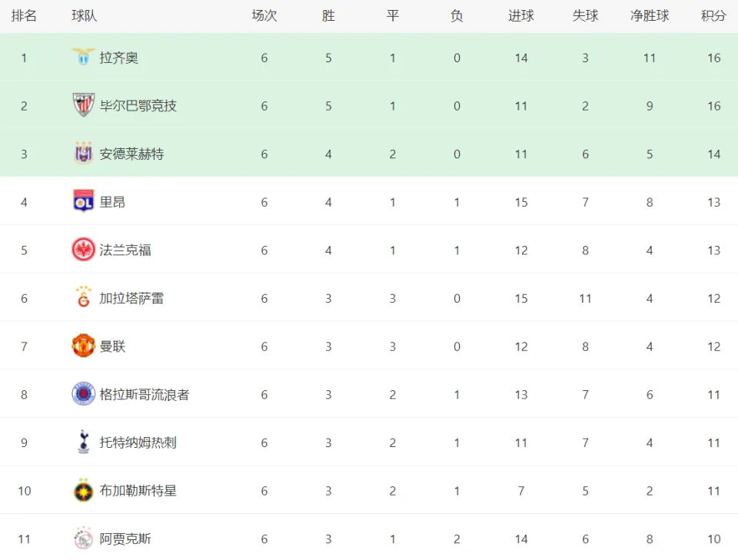
Task: Click the 进球 column header
Action: [521, 15]
